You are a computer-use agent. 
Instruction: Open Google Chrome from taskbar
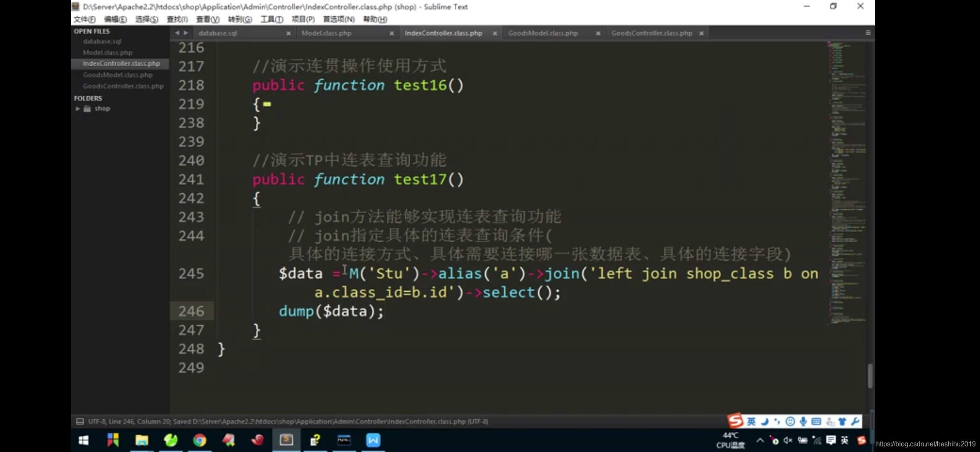coord(199,440)
